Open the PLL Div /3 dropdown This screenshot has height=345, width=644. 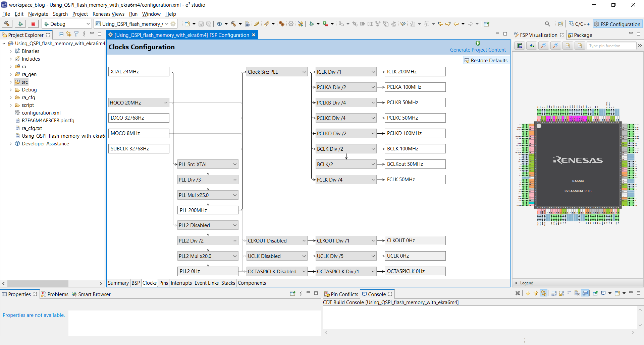coord(208,180)
